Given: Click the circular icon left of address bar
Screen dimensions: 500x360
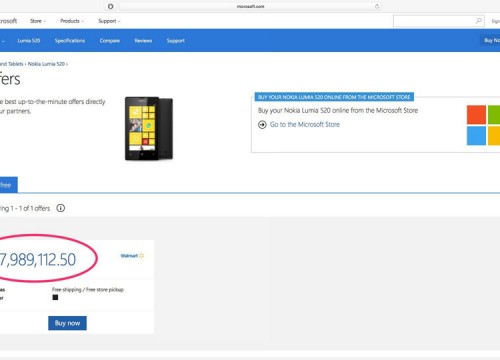Looking at the screenshot, I should (x=111, y=6).
